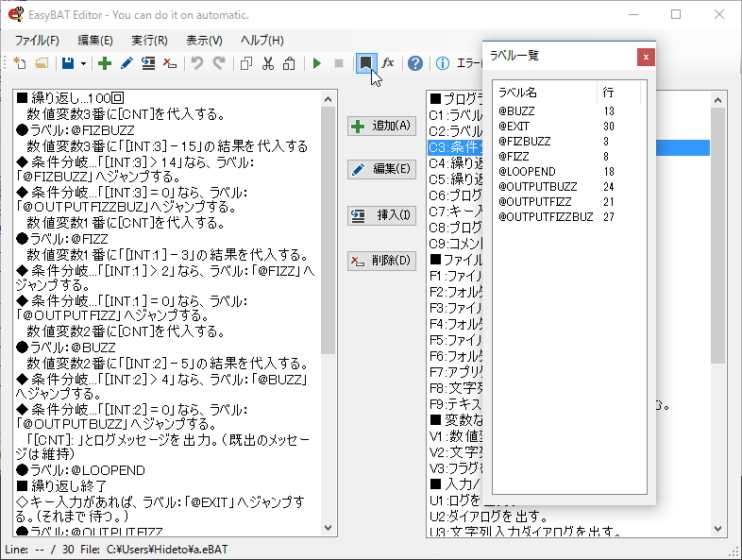
Task: Click the Open folder toolbar icon
Action: [x=42, y=63]
